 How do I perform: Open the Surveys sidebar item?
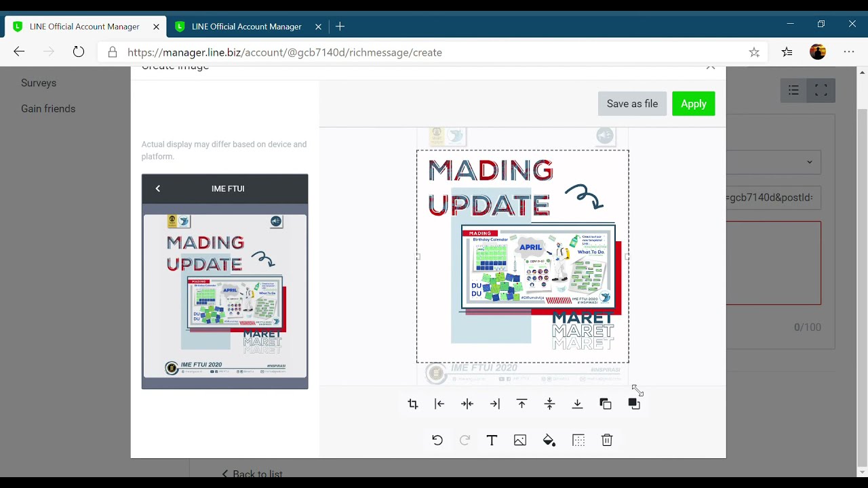point(39,83)
